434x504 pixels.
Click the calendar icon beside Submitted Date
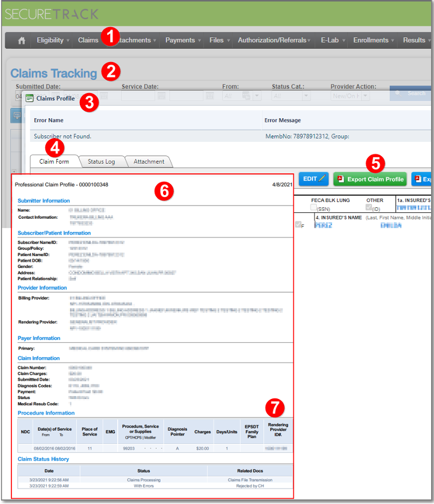(104, 96)
